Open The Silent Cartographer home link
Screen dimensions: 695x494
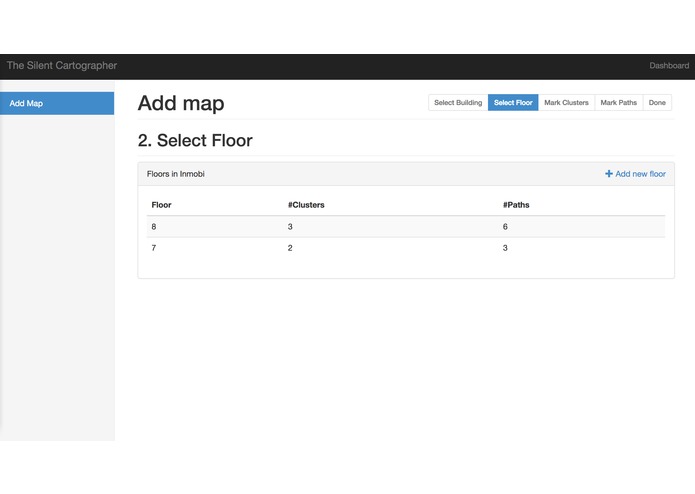(62, 66)
